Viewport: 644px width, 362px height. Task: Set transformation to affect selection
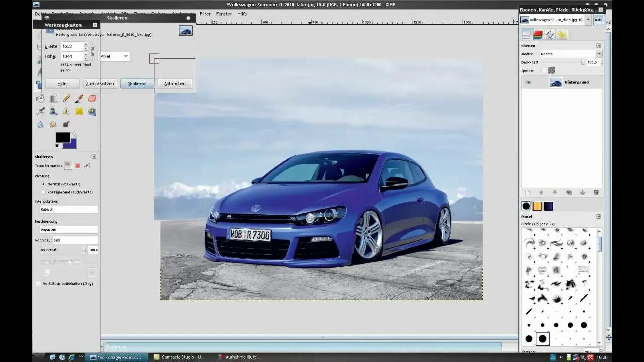click(x=78, y=165)
